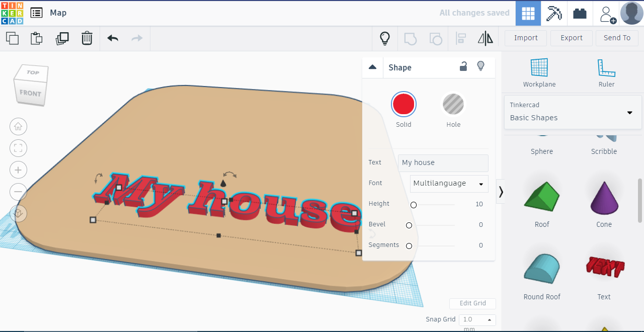Click the Group shapes icon
The image size is (644, 332).
411,39
